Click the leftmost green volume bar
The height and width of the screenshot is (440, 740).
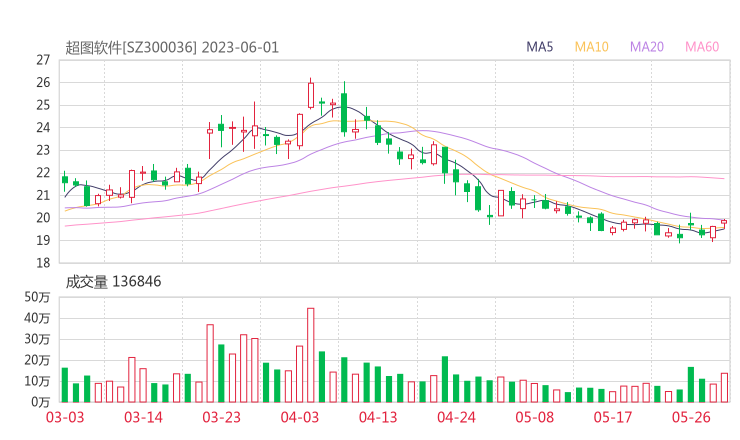point(65,385)
